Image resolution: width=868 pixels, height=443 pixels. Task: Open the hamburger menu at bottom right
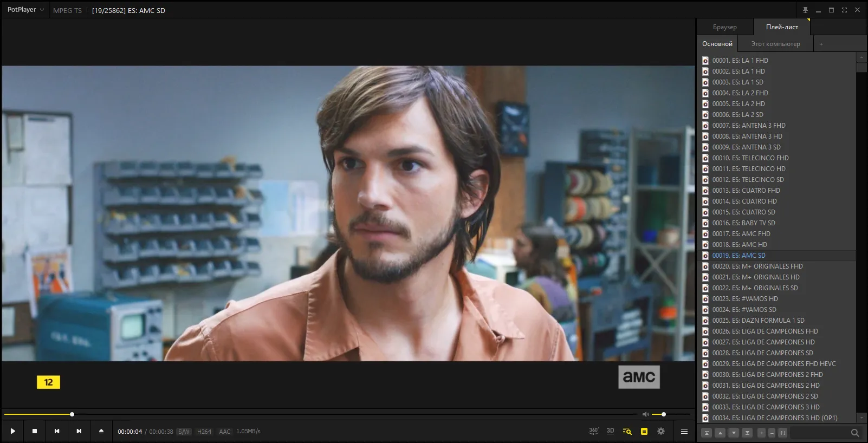tap(684, 432)
